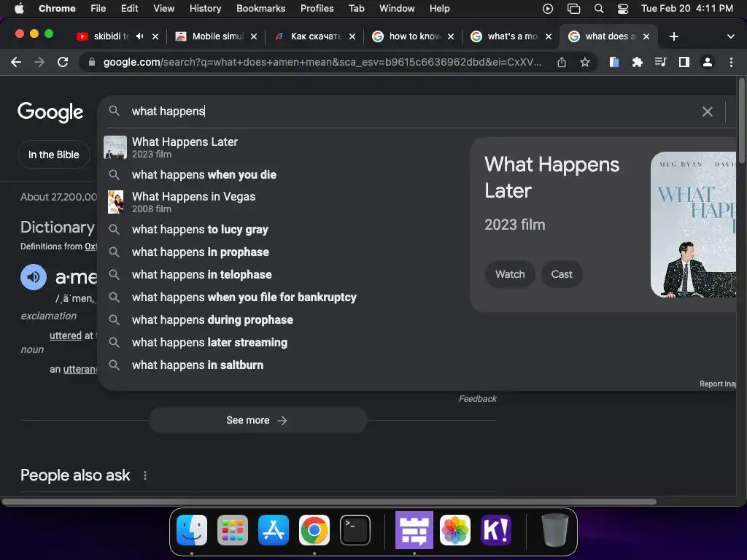Click the Watch button for What Happens Later

[x=510, y=274]
